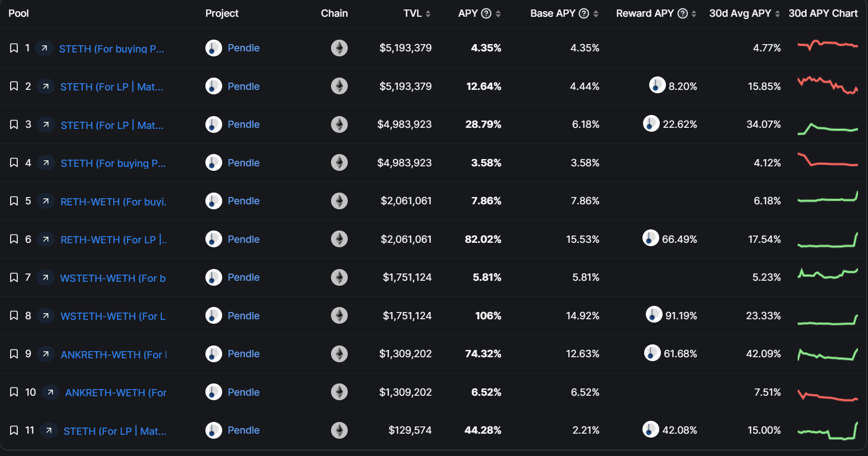Sort by APY using its sort arrows
The width and height of the screenshot is (868, 456).
[498, 14]
